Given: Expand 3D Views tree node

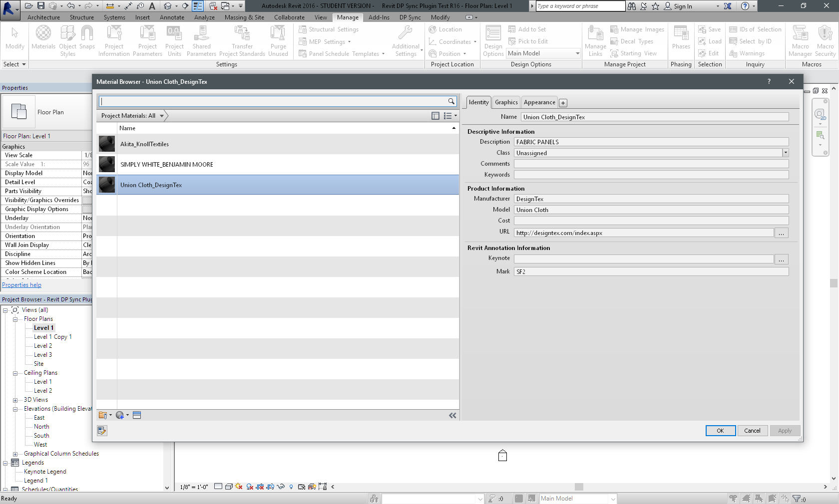Looking at the screenshot, I should coord(15,400).
